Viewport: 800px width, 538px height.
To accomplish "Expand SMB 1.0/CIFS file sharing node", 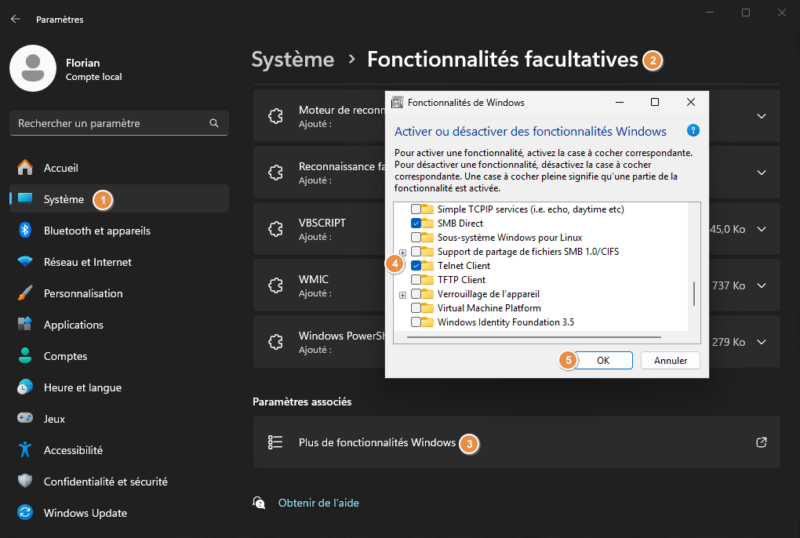I will click(x=403, y=252).
